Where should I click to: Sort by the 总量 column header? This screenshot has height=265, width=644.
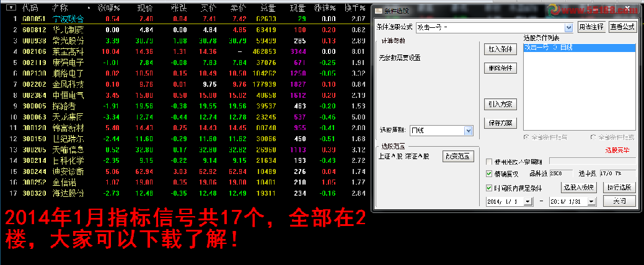click(268, 8)
